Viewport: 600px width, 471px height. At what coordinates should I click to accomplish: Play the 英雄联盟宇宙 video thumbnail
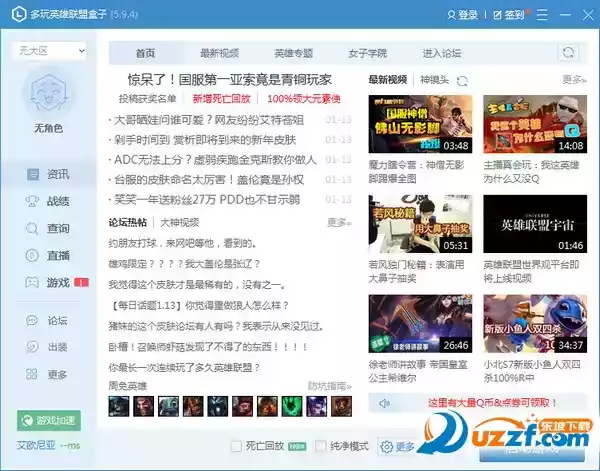point(535,224)
